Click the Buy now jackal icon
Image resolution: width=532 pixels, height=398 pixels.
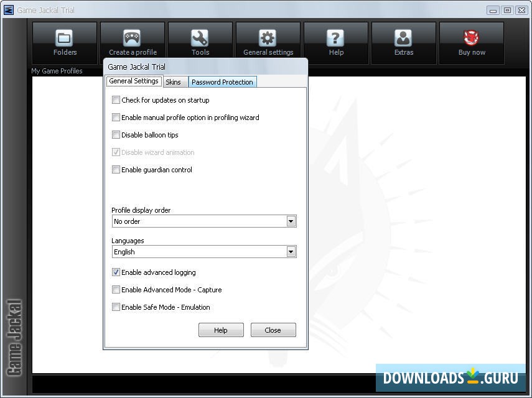tap(471, 38)
